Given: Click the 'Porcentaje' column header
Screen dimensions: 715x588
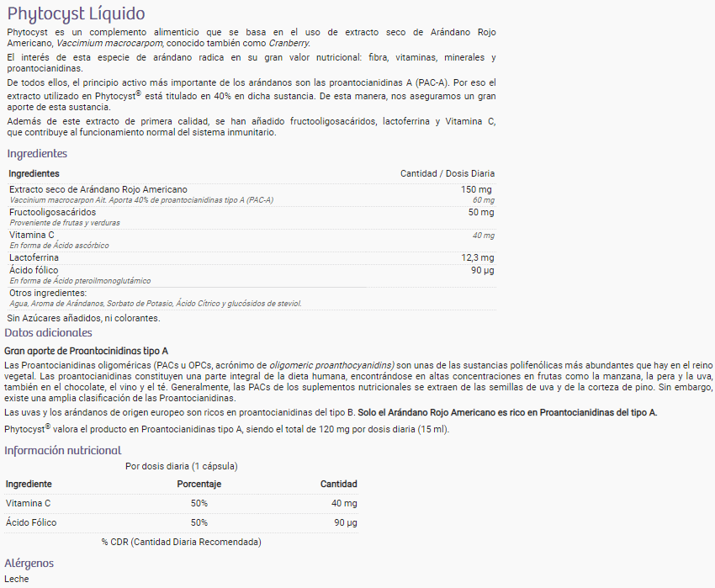Looking at the screenshot, I should [x=199, y=484].
